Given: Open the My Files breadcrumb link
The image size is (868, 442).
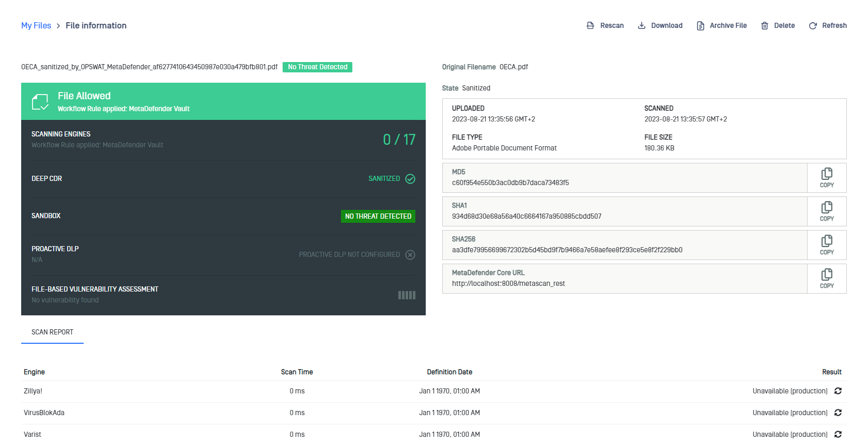Looking at the screenshot, I should [36, 25].
